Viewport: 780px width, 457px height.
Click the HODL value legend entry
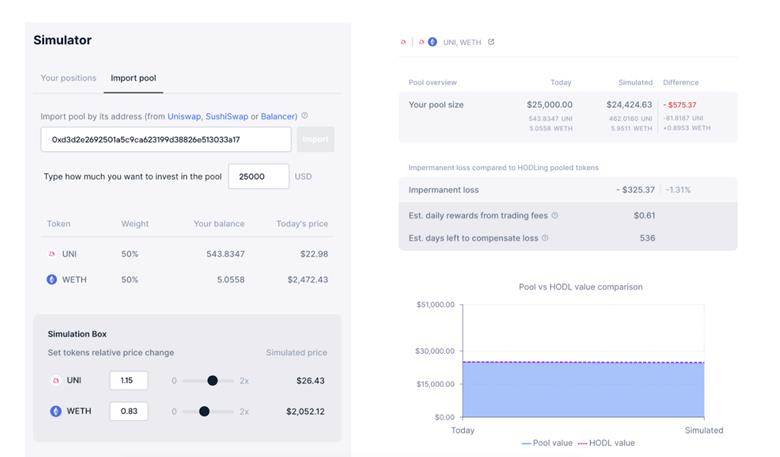606,443
